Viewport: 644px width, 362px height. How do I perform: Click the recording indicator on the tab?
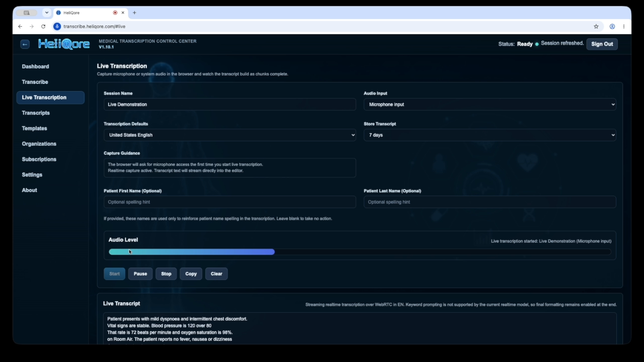[115, 13]
